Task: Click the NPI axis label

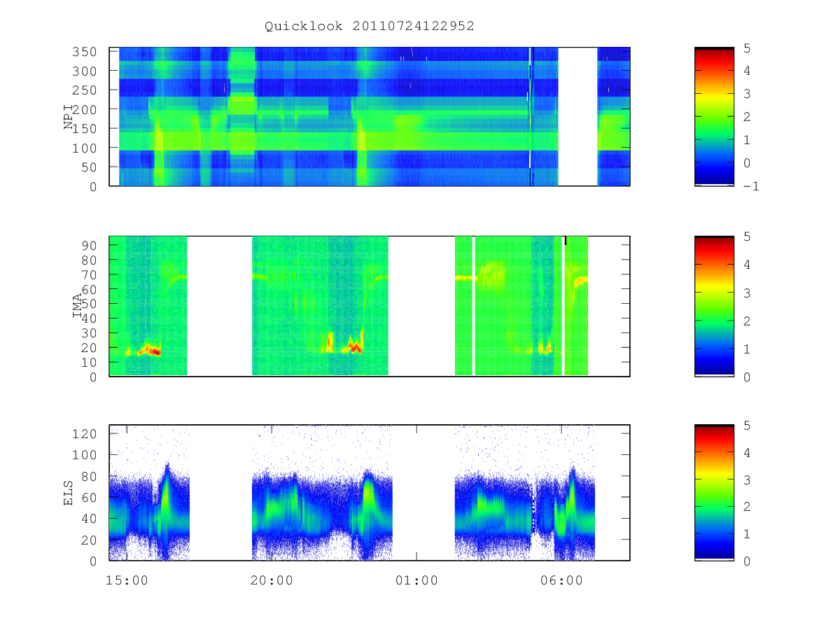Action: (69, 117)
